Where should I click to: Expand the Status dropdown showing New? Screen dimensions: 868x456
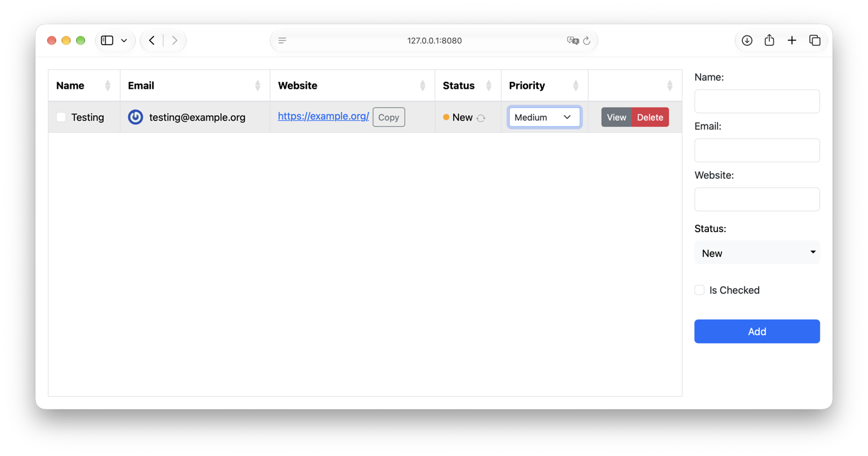[757, 253]
